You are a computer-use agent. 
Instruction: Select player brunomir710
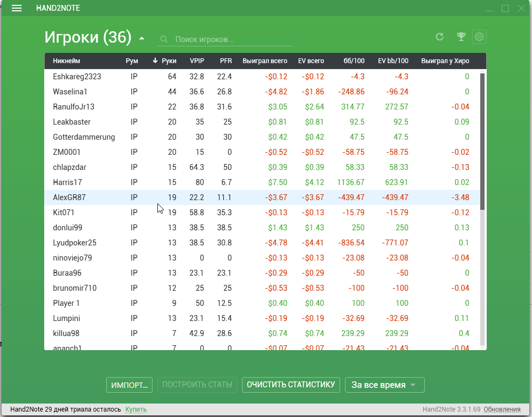(x=262, y=288)
